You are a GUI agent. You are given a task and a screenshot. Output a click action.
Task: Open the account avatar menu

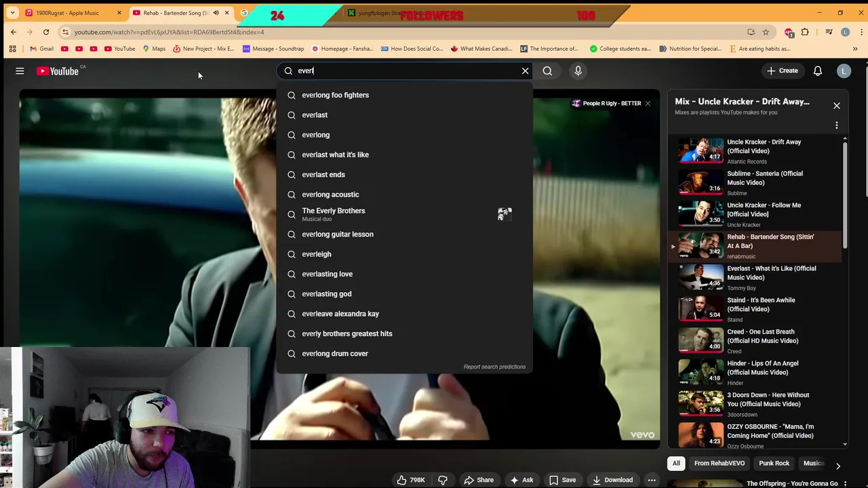844,70
